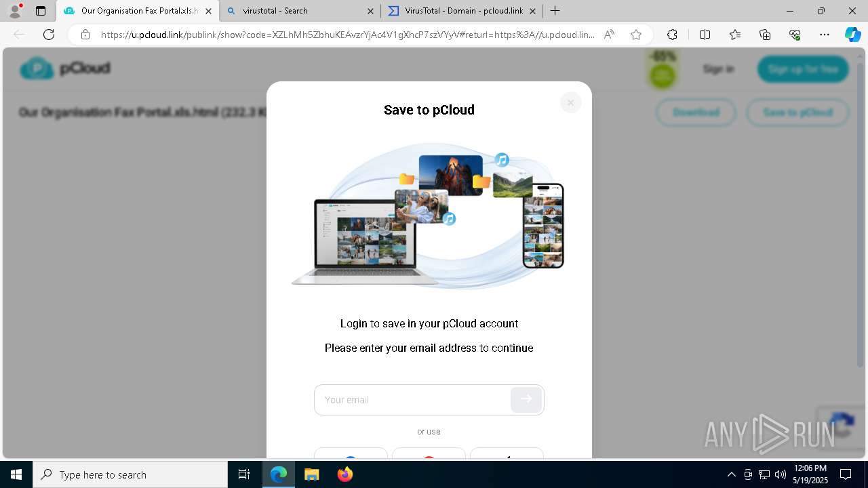Close the VirusTotal Domain pcloud.link tab
Viewport: 868px width, 488px height.
point(532,11)
